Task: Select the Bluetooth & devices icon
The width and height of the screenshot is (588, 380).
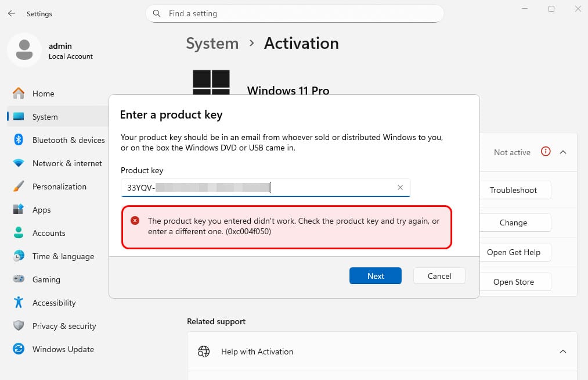Action: pyautogui.click(x=19, y=139)
